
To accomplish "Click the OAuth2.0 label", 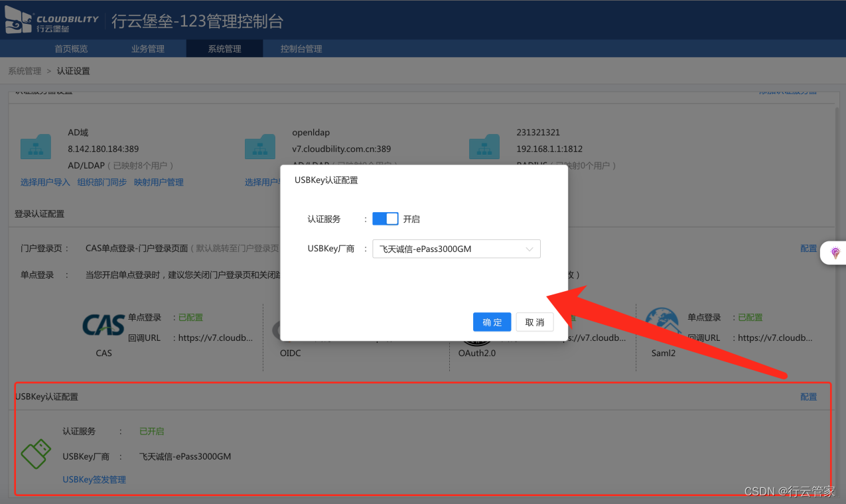I will (477, 353).
